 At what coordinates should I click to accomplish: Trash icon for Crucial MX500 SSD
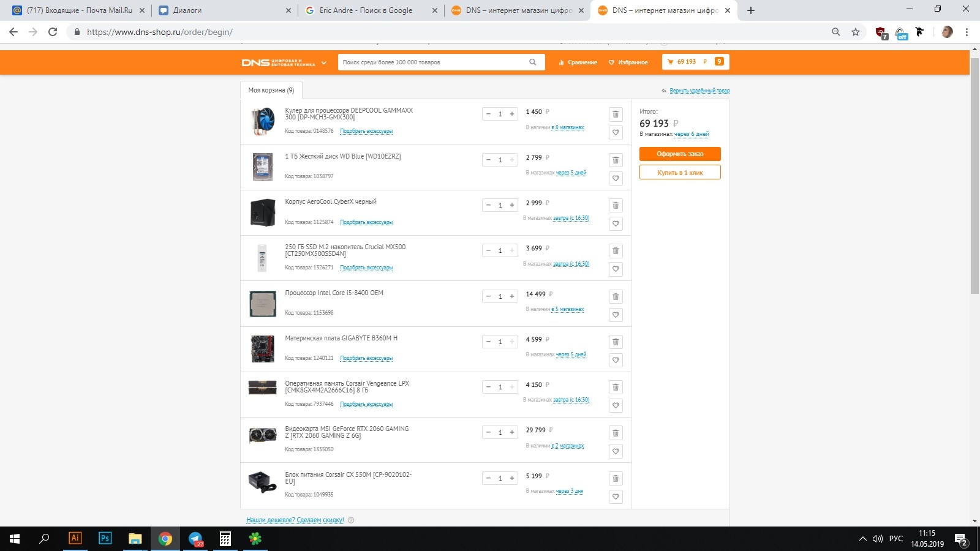pos(616,251)
